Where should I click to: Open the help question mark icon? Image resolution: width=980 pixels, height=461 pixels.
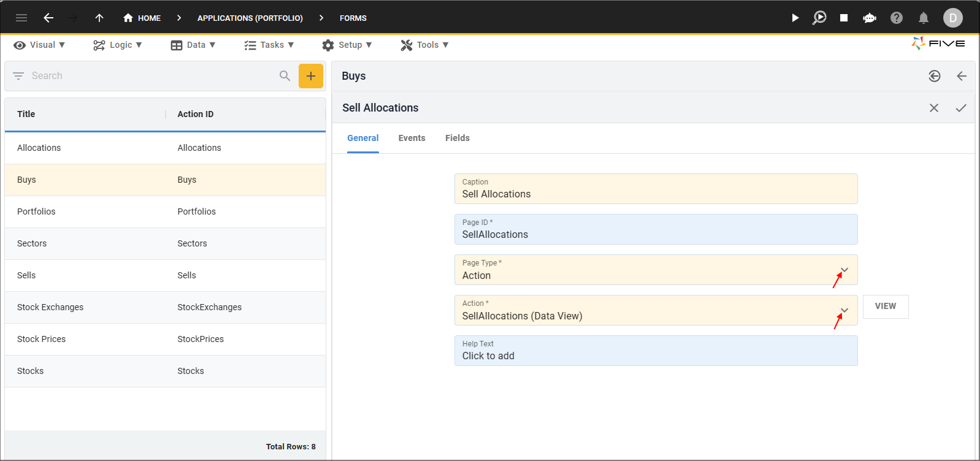(897, 18)
